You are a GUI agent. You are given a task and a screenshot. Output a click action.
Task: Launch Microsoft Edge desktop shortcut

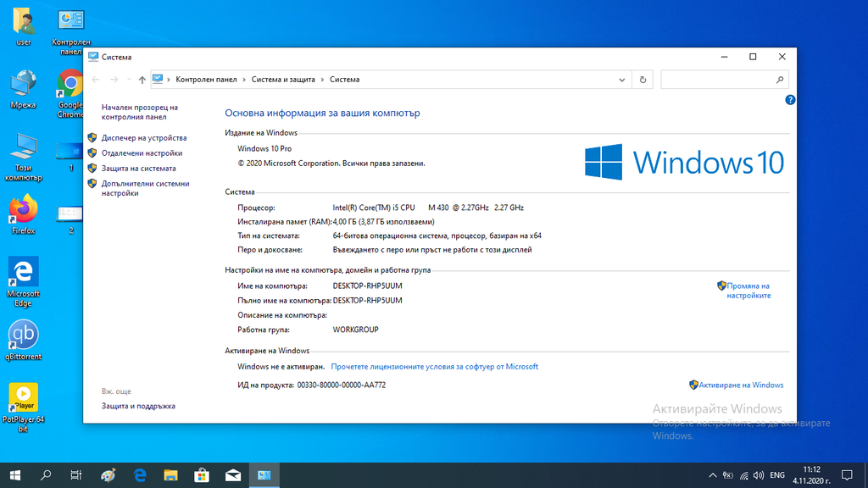pyautogui.click(x=23, y=281)
